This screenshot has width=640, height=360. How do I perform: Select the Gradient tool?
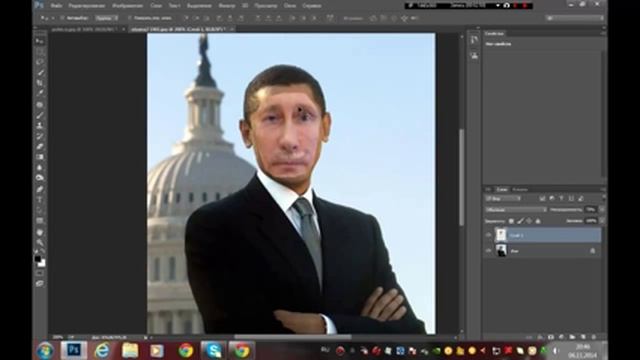coord(40,157)
